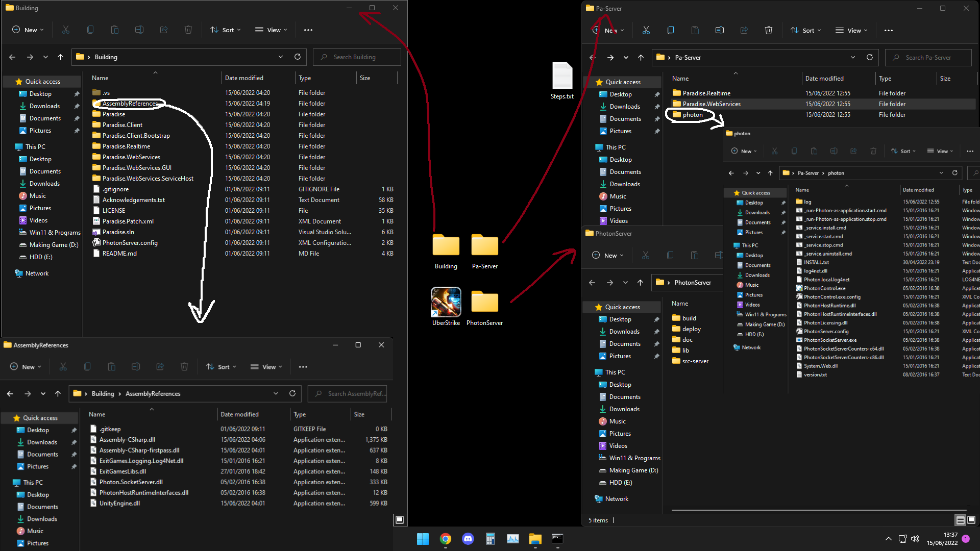Switch to large icons view in PhotonServer status bar

pyautogui.click(x=971, y=520)
